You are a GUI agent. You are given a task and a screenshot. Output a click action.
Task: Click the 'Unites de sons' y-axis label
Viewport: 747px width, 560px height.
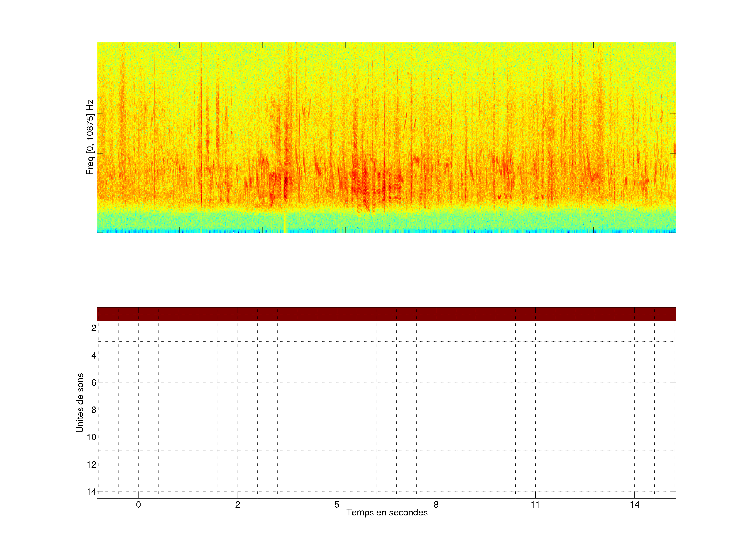pos(80,403)
